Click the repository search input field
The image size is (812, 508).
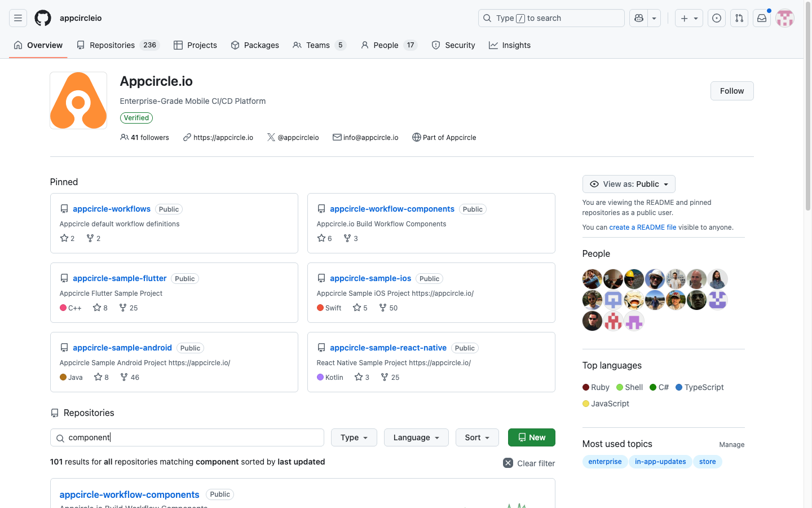coord(192,437)
